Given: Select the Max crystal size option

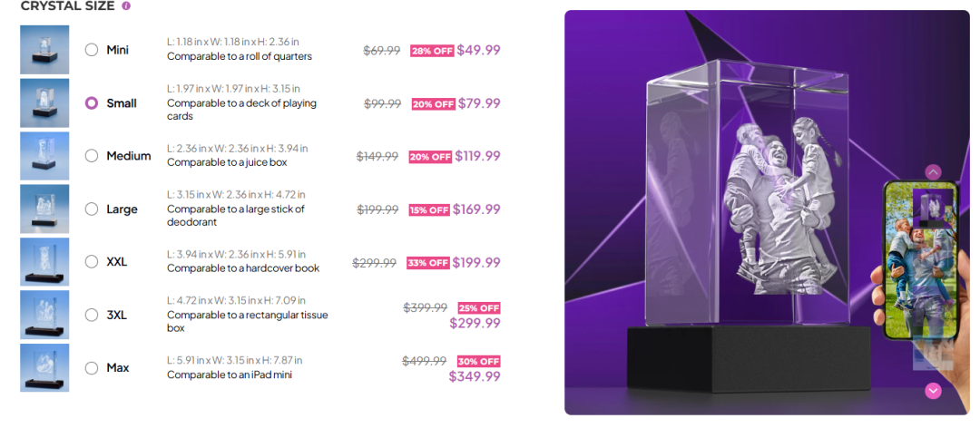Looking at the screenshot, I should [92, 368].
